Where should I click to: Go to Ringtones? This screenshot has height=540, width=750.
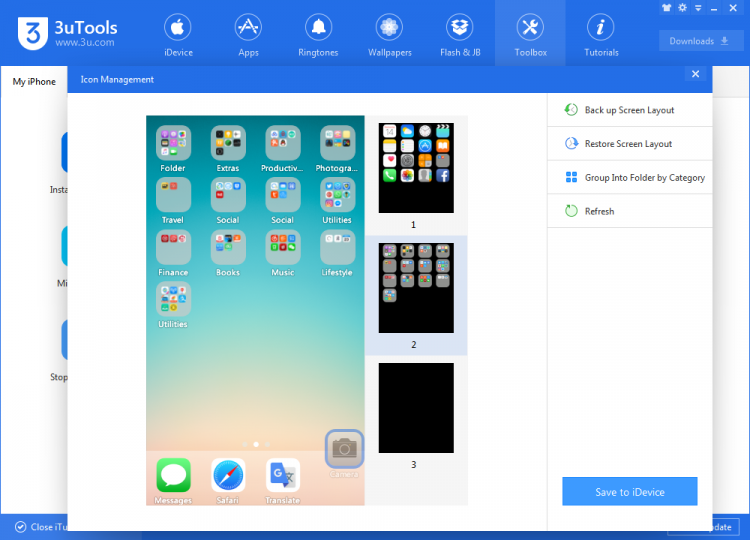(318, 35)
